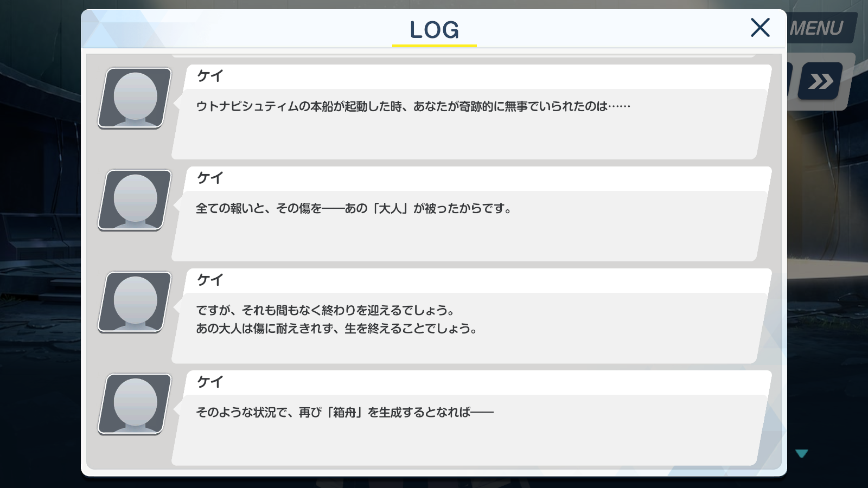Screen dimensions: 868x488
Task: Click the ケイ name above the ウトナピシュティム entry
Action: click(210, 76)
